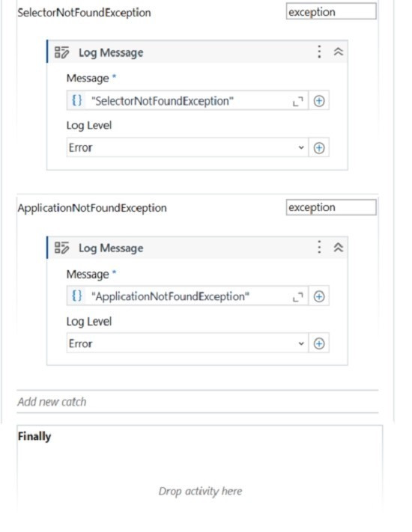Image resolution: width=412 pixels, height=532 pixels.
Task: Click exception variable field for ApplicationNotFoundException
Action: pyautogui.click(x=331, y=207)
